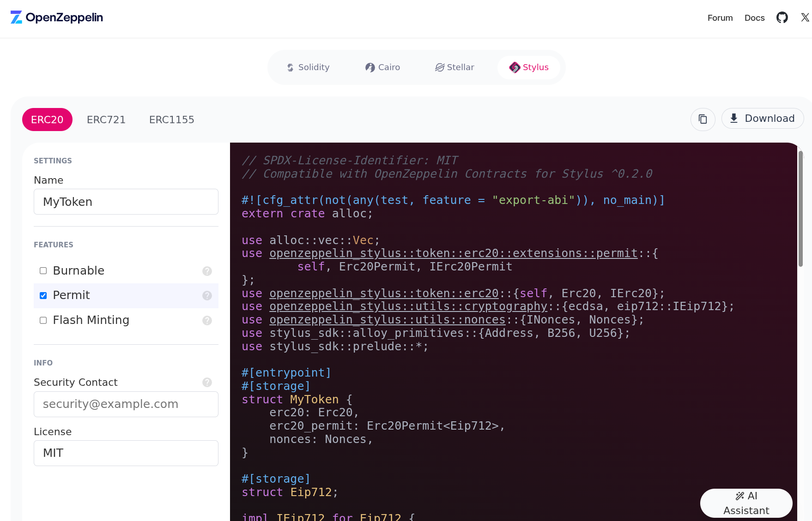The height and width of the screenshot is (521, 812).
Task: Select the Stylus tab
Action: [529, 67]
